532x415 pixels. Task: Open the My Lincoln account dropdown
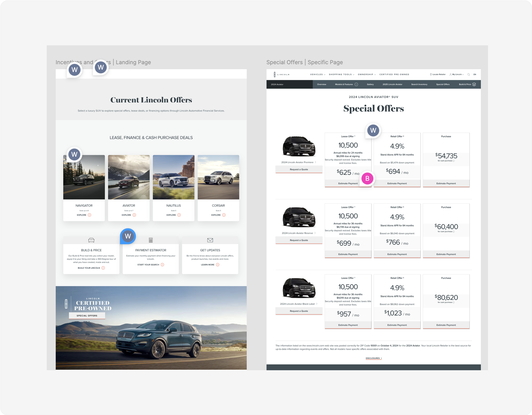coord(457,75)
